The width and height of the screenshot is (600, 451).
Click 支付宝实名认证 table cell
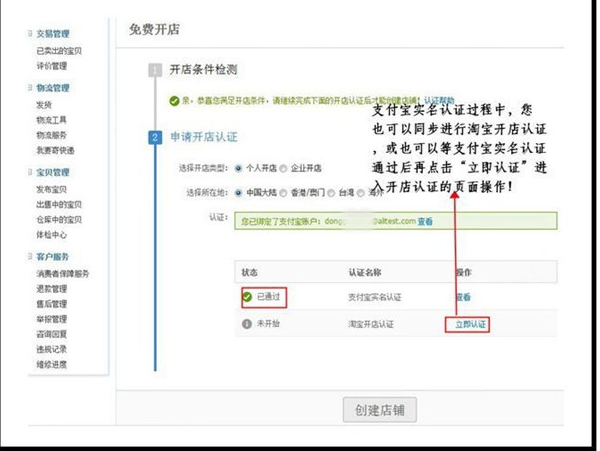tap(375, 297)
